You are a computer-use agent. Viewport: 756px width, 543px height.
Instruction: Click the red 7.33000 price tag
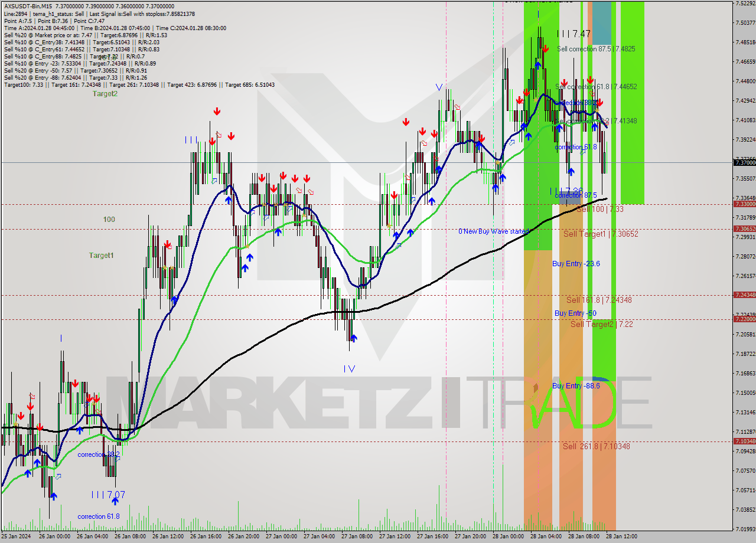click(x=744, y=204)
